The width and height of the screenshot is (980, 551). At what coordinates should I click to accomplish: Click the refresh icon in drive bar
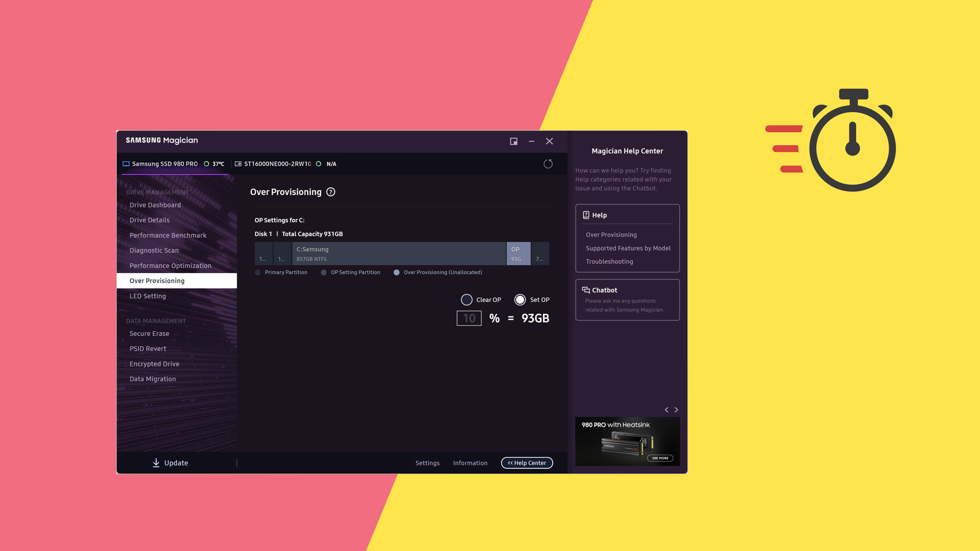[548, 164]
